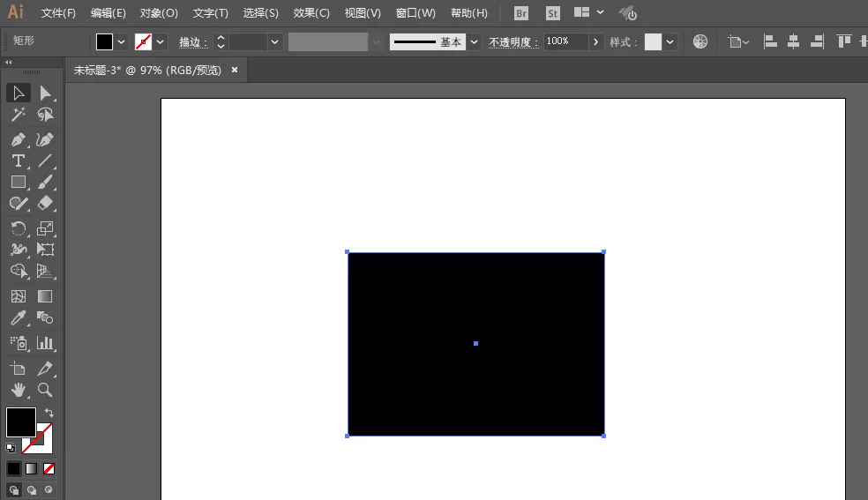The image size is (868, 500).
Task: Open the 文件(F) menu
Action: 58,13
